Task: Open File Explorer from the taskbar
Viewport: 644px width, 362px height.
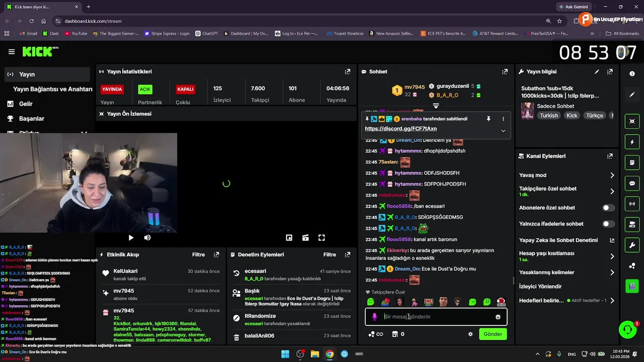Action: 315,354
